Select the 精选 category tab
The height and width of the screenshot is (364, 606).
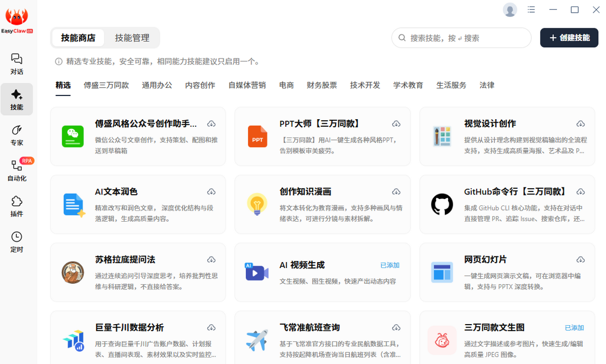click(x=63, y=85)
